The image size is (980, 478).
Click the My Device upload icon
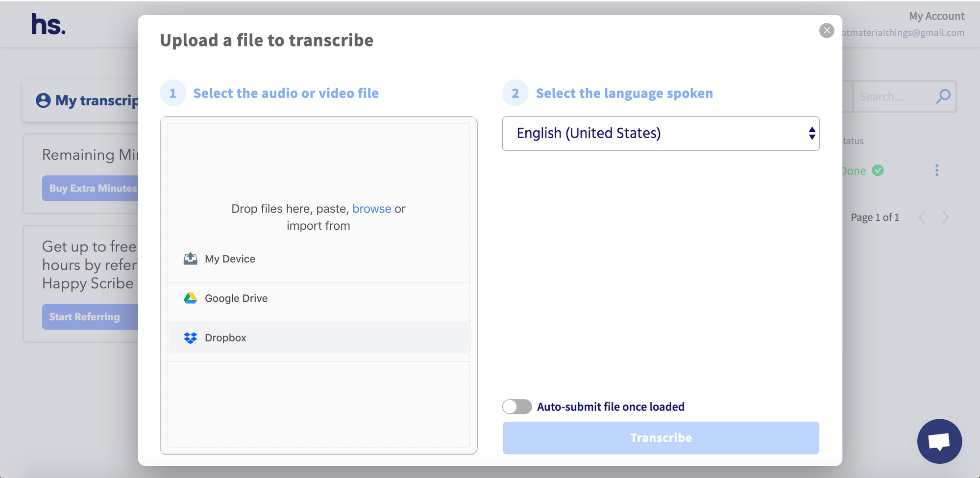[190, 259]
